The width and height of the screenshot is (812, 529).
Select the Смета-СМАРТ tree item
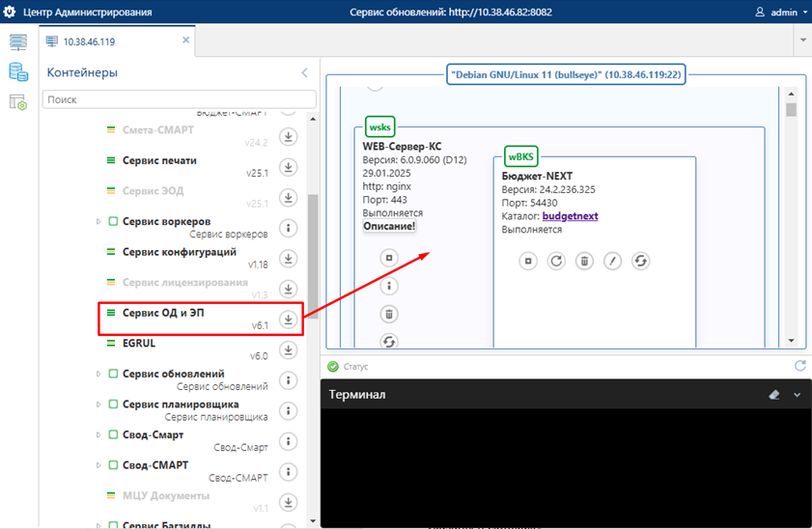tap(158, 130)
